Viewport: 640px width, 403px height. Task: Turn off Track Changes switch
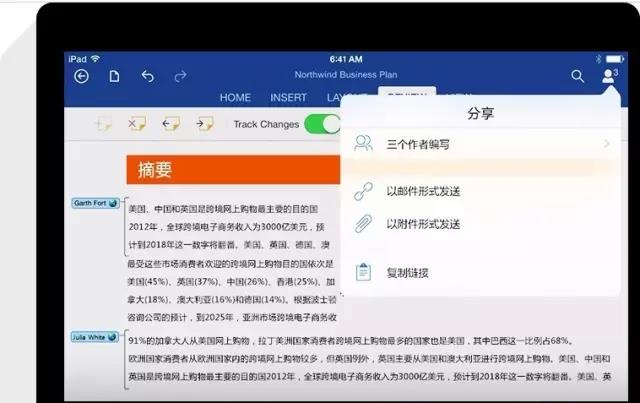click(322, 124)
